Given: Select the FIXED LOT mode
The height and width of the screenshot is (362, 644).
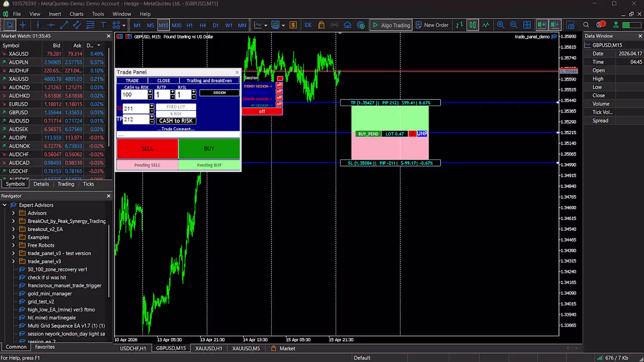Looking at the screenshot, I should 176,107.
